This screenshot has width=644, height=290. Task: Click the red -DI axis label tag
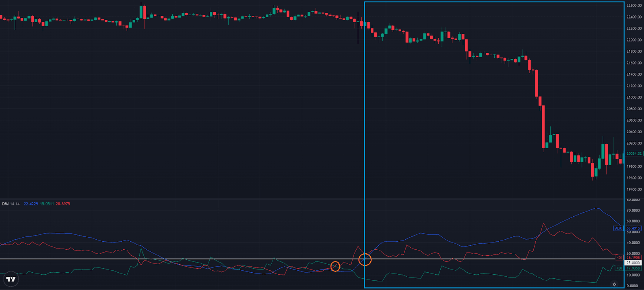pyautogui.click(x=619, y=258)
